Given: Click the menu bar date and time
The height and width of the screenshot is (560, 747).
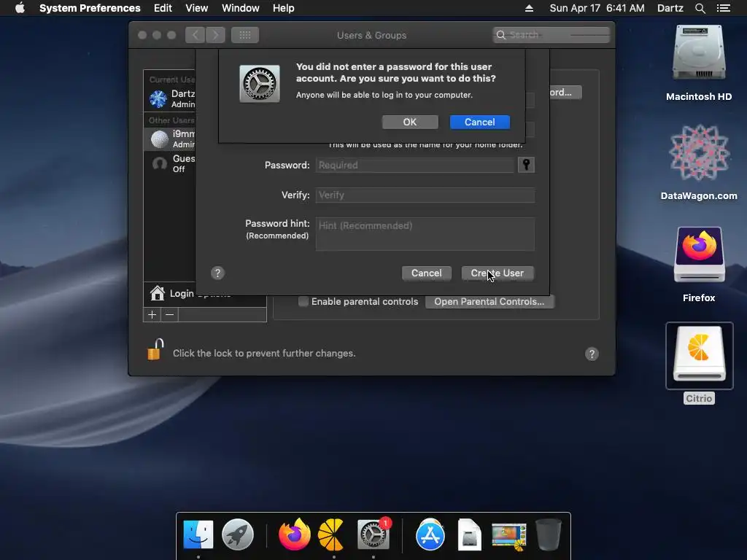Looking at the screenshot, I should [x=597, y=8].
